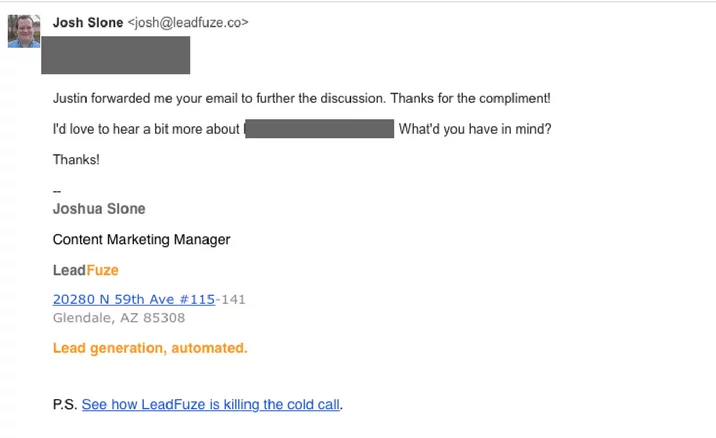Click the 'P.S.' text
The width and height of the screenshot is (716, 438).
point(64,405)
